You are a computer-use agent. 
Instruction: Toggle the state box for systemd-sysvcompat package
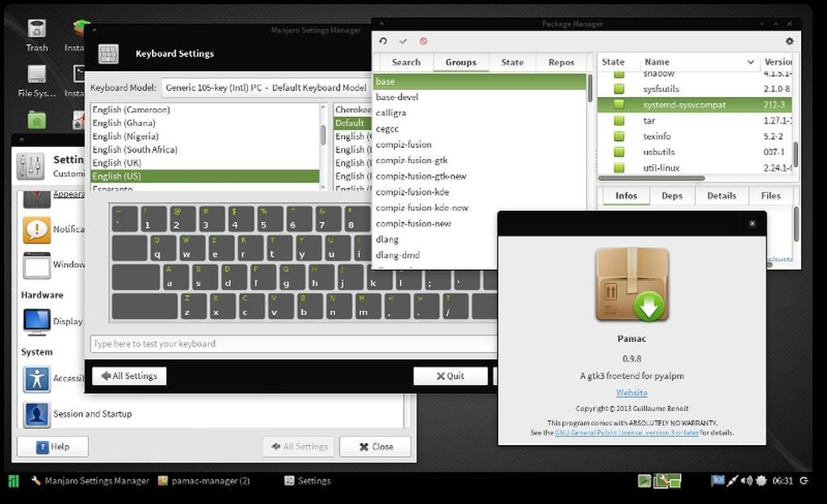click(619, 105)
